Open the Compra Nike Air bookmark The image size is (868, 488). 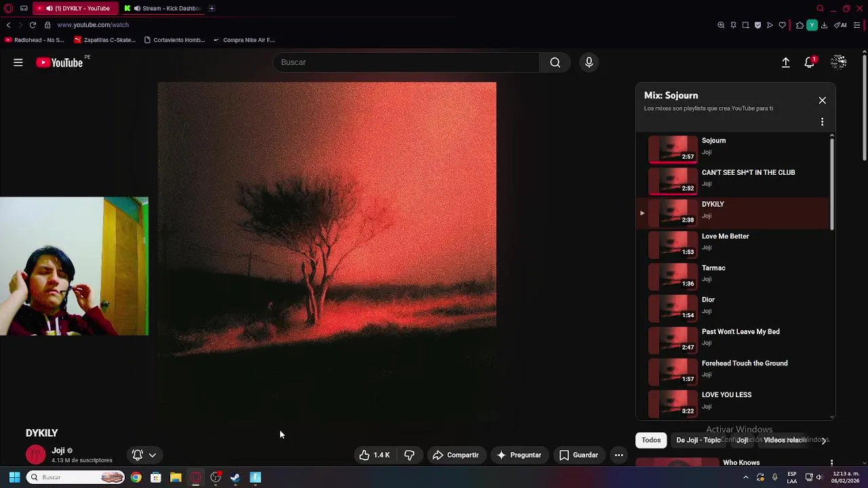[244, 40]
